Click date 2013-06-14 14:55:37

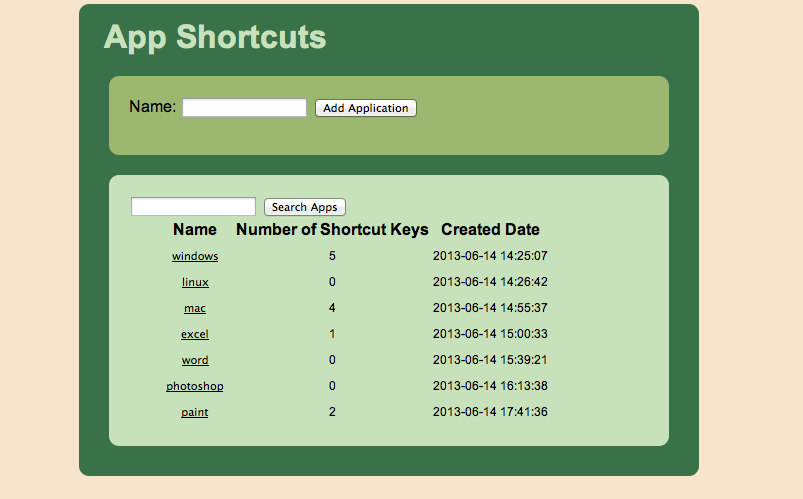point(490,308)
